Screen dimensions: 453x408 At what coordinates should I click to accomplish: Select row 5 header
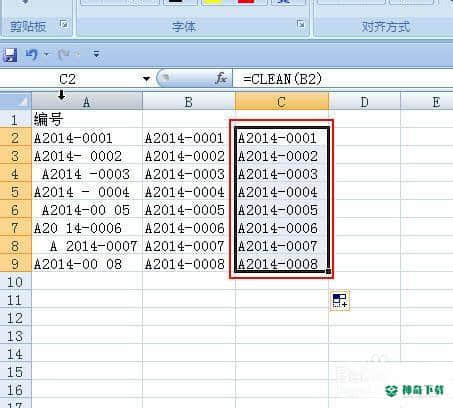coord(15,192)
